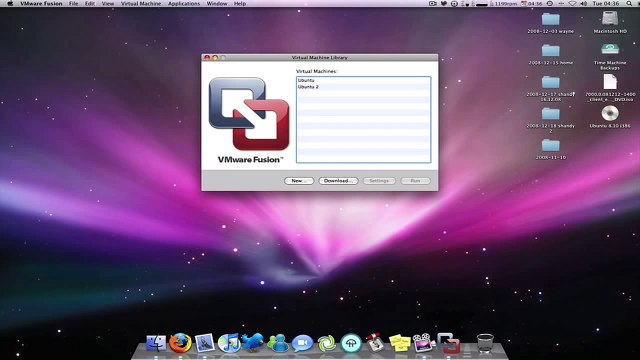Open the Mail eagle stamp icon in dock
Screen dimensions: 640x360
pyautogui.click(x=204, y=343)
